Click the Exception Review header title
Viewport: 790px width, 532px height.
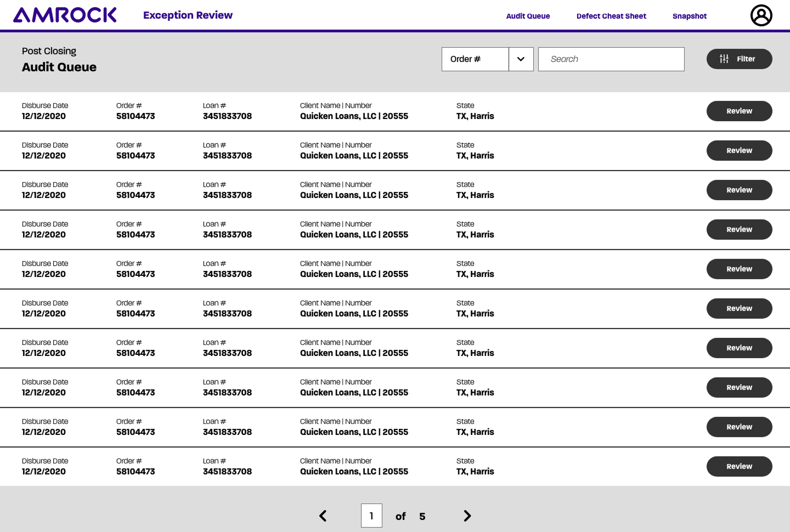[188, 15]
